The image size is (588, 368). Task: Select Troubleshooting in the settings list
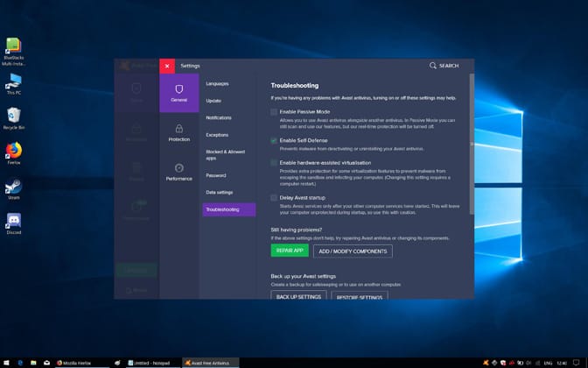(x=229, y=209)
